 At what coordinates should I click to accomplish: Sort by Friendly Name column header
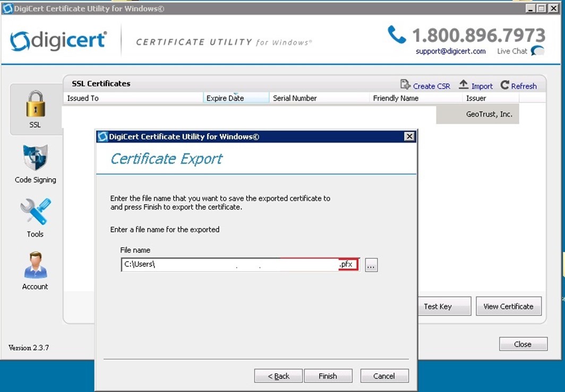tap(416, 98)
